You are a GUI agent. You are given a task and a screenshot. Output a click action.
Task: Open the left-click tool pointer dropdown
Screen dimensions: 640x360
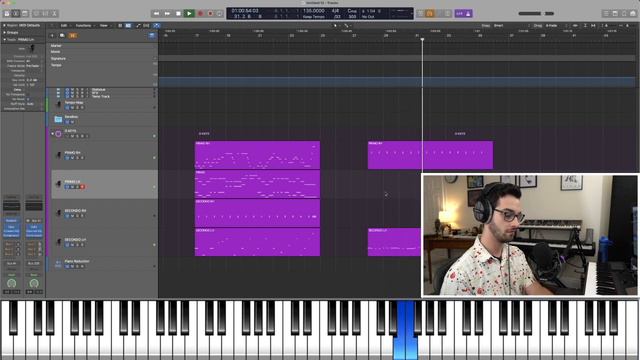tap(336, 25)
